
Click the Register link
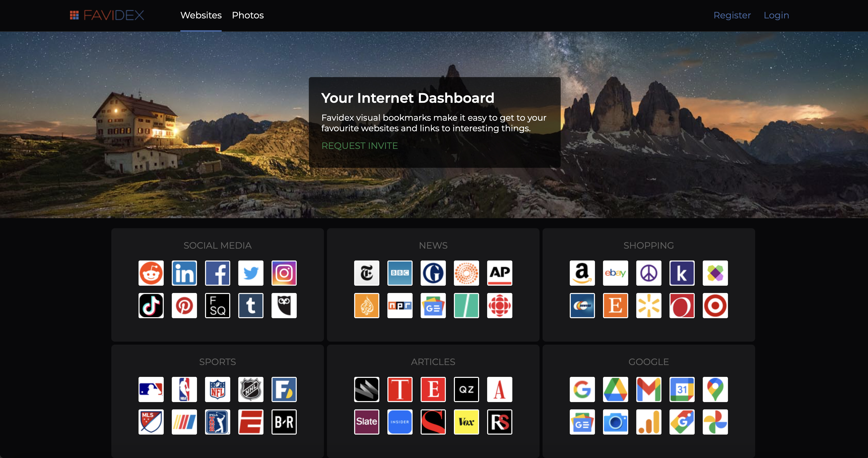click(732, 15)
